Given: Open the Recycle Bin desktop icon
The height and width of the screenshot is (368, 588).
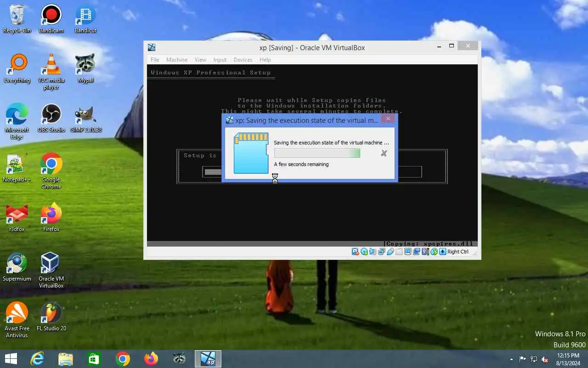Looking at the screenshot, I should tap(17, 19).
